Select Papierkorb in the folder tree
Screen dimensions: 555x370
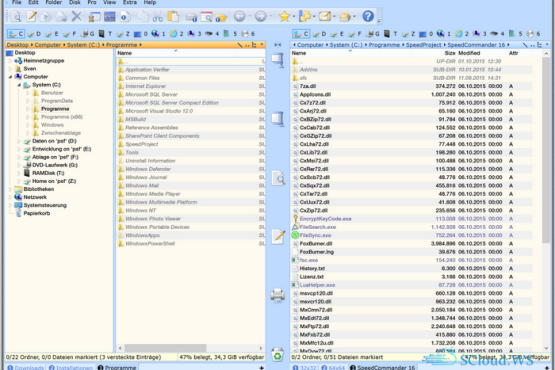tap(37, 214)
